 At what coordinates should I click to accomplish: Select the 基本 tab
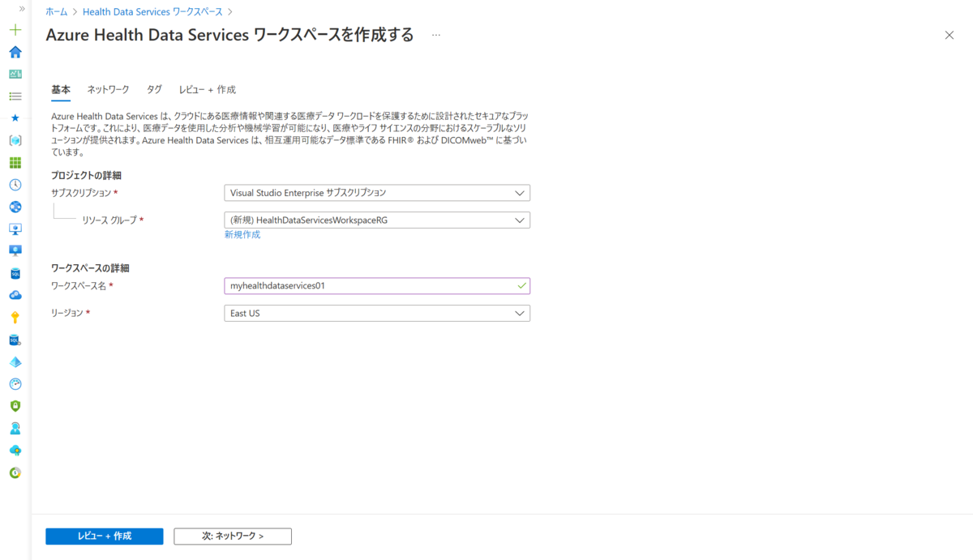61,90
